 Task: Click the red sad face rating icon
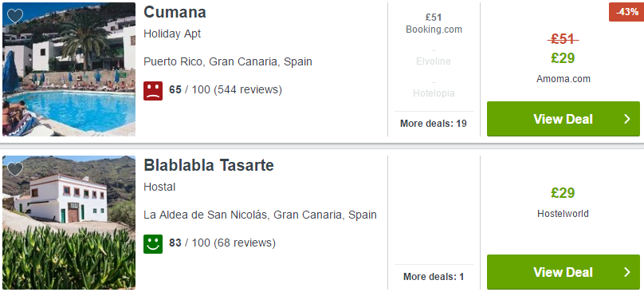(x=153, y=90)
